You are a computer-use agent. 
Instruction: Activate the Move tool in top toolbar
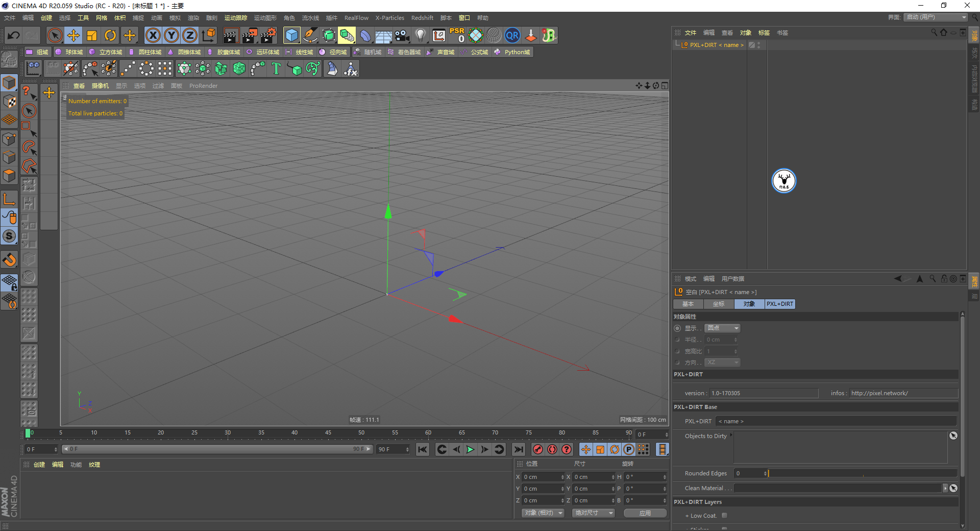[x=73, y=35]
